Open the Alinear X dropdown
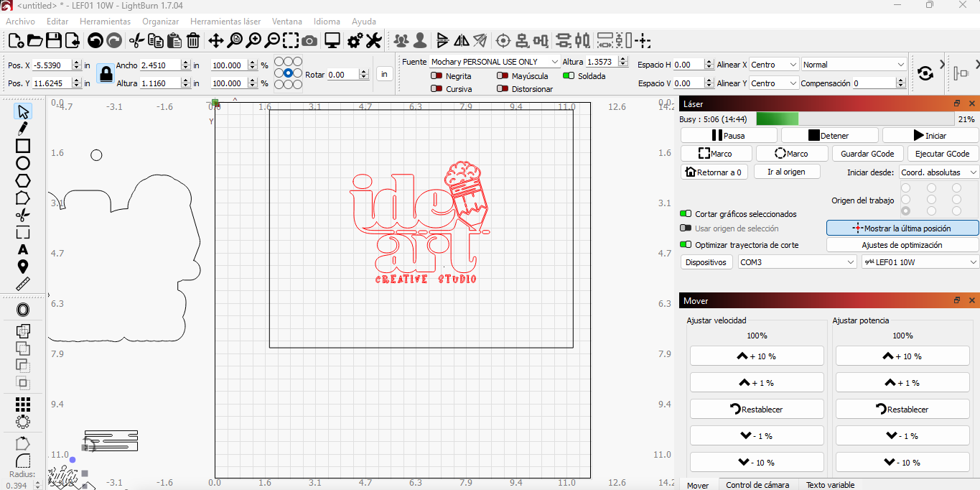The width and height of the screenshot is (980, 490). (x=774, y=65)
